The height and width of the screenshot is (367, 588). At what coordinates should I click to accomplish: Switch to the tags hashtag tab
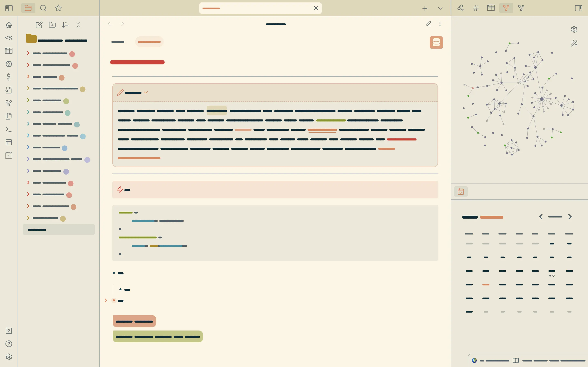click(x=476, y=8)
